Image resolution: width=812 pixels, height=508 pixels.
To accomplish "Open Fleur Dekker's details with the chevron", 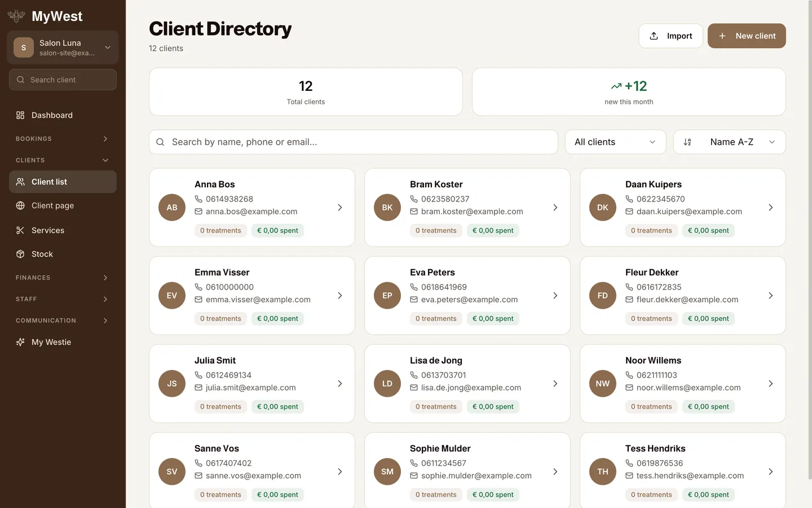I will coord(771,295).
